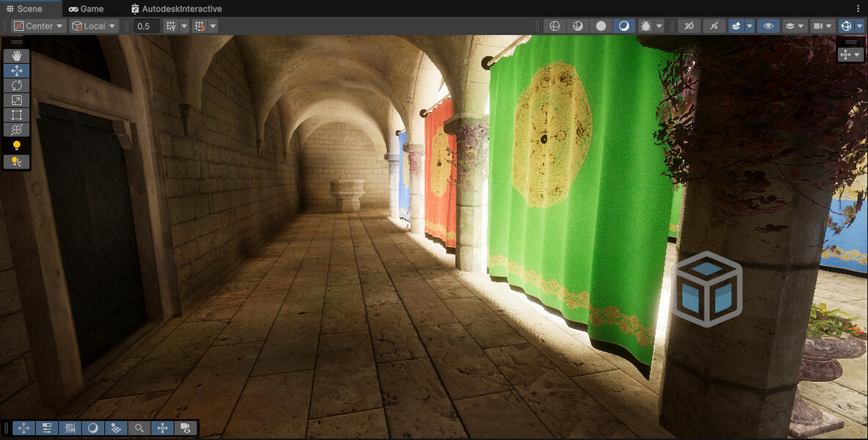The height and width of the screenshot is (440, 868).
Task: Click the camera overlay icon in bottom bar
Action: (x=185, y=428)
